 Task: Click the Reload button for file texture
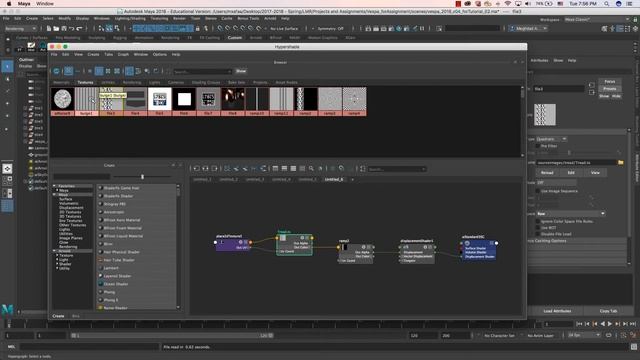(x=547, y=173)
